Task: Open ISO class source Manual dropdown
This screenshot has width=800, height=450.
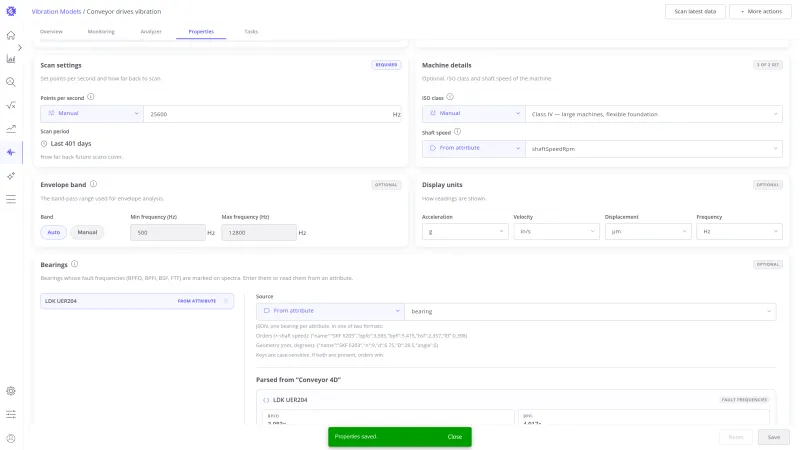Action: [x=473, y=114]
